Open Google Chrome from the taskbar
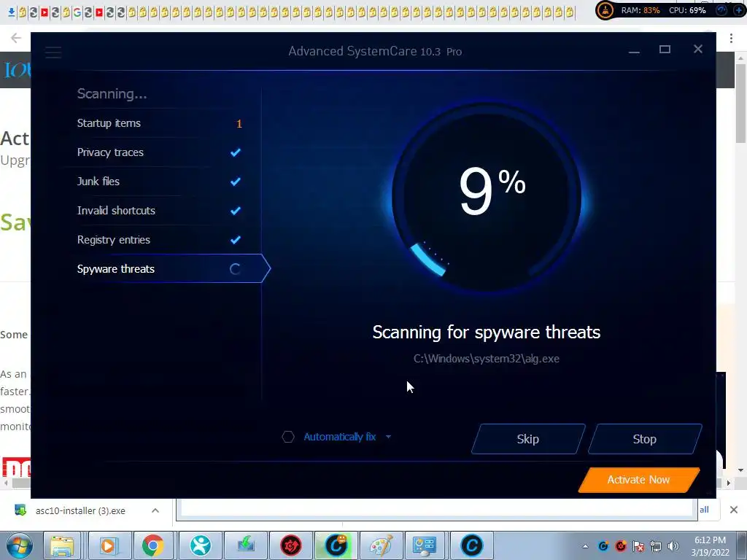Image resolution: width=747 pixels, height=560 pixels. tap(152, 545)
